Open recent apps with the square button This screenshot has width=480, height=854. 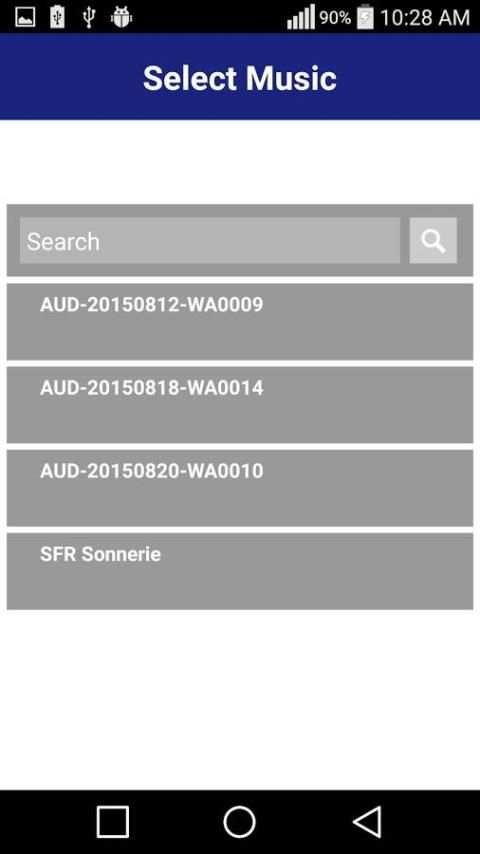pos(113,822)
